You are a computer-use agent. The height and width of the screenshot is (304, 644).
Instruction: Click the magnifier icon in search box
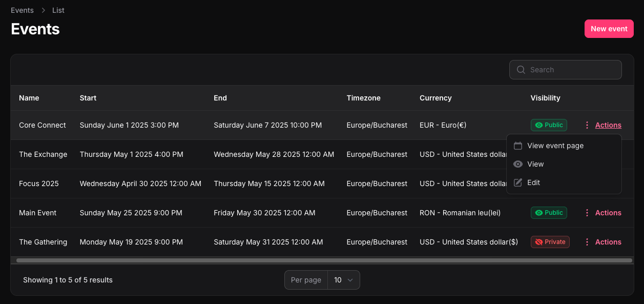[521, 70]
